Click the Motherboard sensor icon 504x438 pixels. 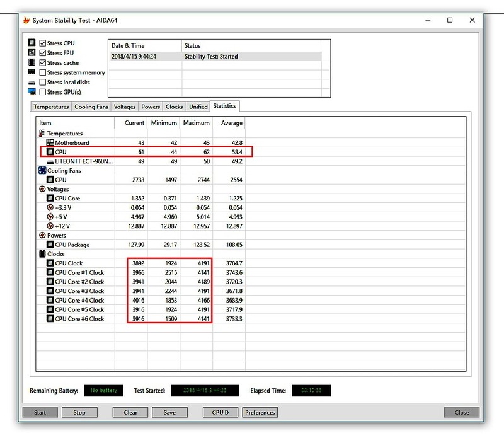pyautogui.click(x=50, y=143)
